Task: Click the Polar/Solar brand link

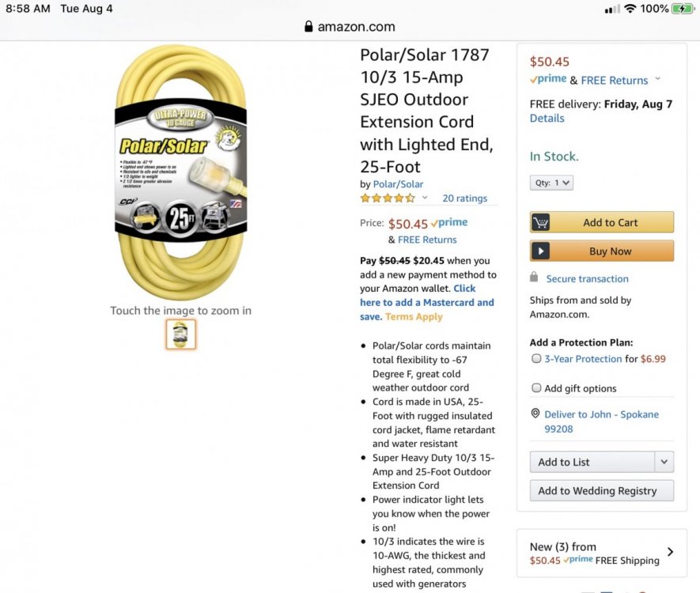Action: 398,184
